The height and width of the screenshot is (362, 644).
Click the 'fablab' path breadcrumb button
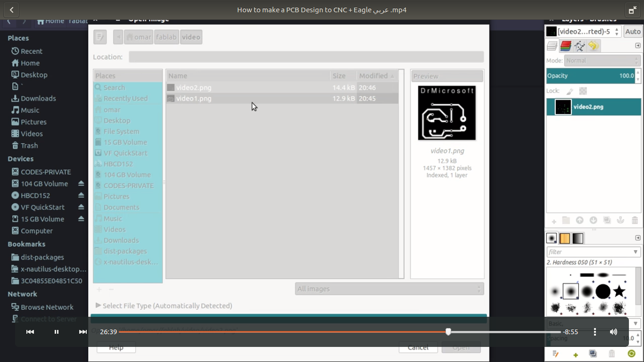(x=166, y=37)
